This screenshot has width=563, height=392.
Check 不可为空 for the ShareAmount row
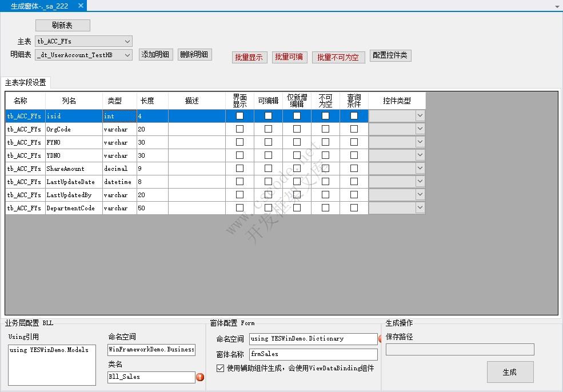(x=325, y=169)
